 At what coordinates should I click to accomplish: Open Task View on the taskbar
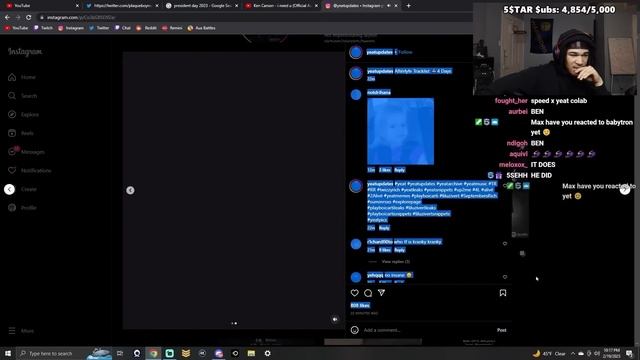coord(120,353)
